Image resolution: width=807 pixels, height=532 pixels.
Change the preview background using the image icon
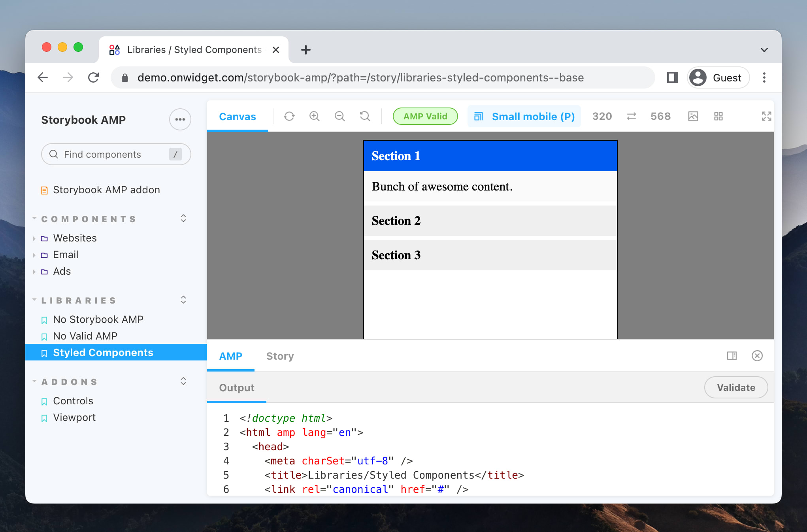tap(693, 116)
